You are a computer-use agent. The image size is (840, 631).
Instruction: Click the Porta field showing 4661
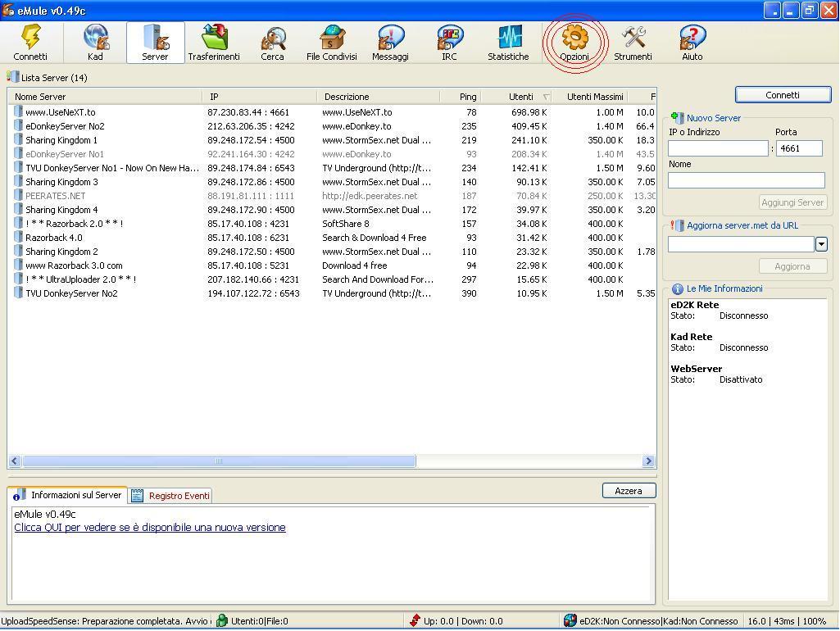point(799,148)
